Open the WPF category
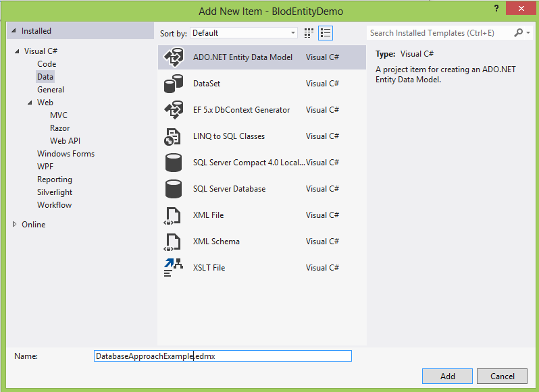 45,167
